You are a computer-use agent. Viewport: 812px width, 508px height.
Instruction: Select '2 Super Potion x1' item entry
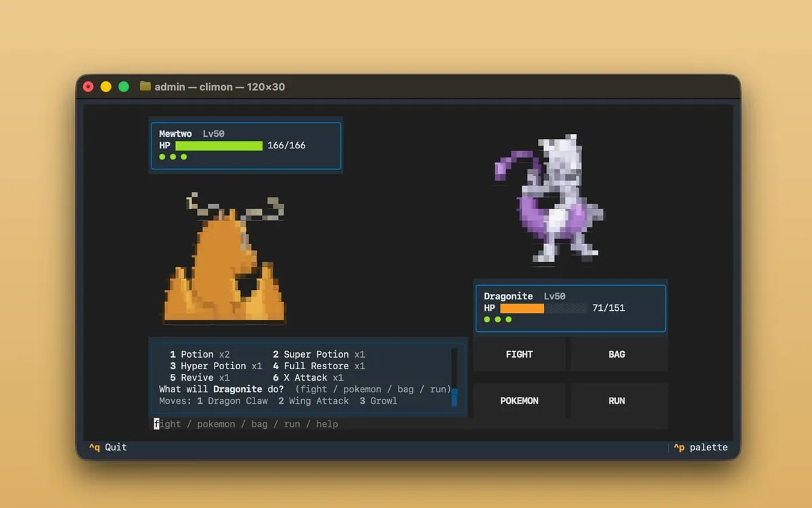point(319,354)
